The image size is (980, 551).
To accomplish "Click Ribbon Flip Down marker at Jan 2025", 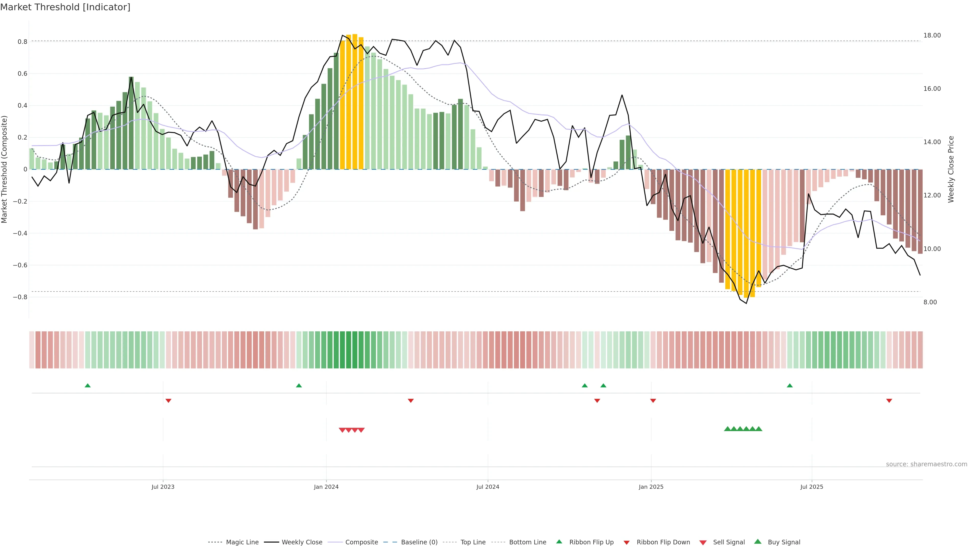I will tap(653, 401).
